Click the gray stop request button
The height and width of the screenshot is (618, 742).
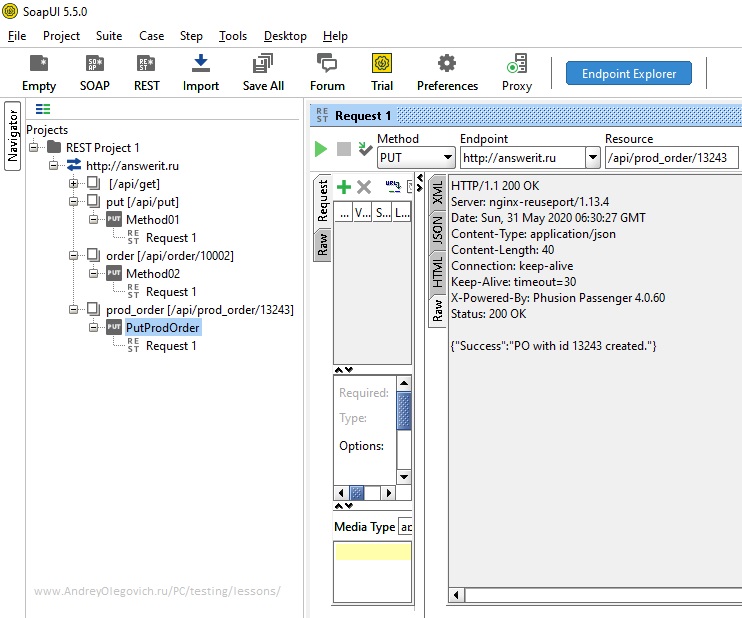pos(344,149)
